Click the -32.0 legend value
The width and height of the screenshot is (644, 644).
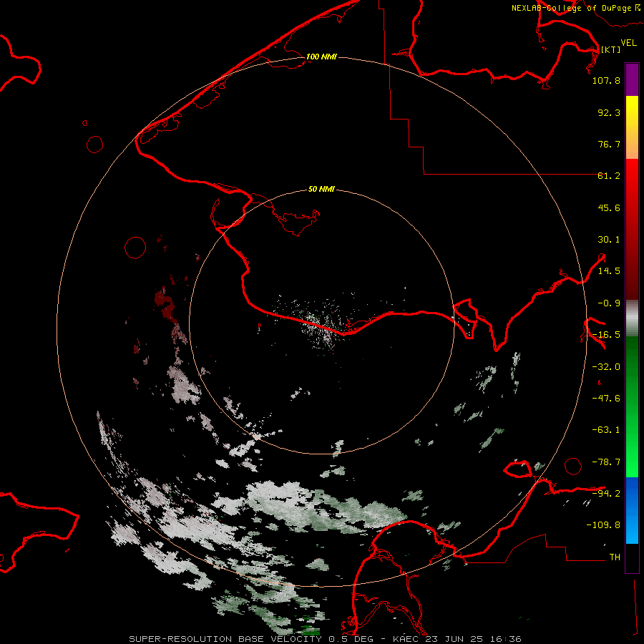tap(606, 367)
